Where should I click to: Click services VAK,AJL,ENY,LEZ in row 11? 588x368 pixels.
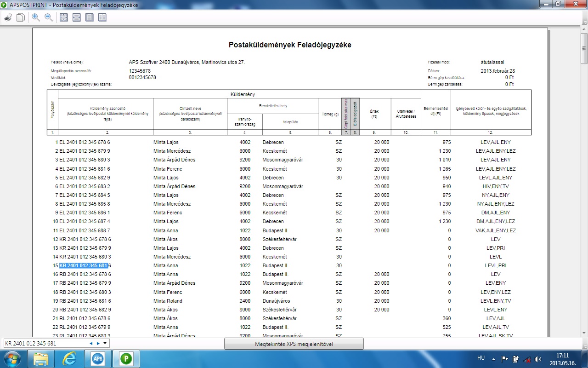click(496, 230)
